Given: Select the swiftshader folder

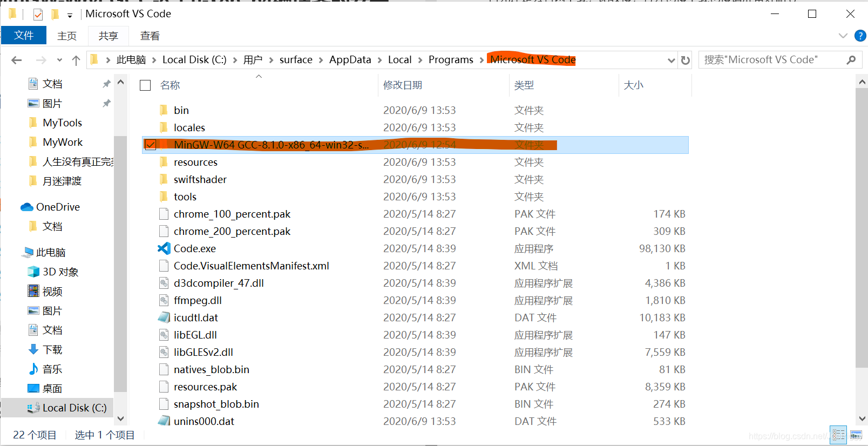Looking at the screenshot, I should click(200, 179).
